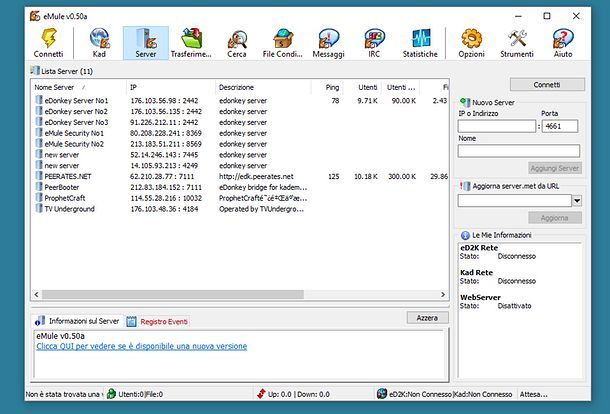Click IP cell 52.14.246.143 : 7445
Image resolution: width=610 pixels, height=414 pixels.
(164, 154)
